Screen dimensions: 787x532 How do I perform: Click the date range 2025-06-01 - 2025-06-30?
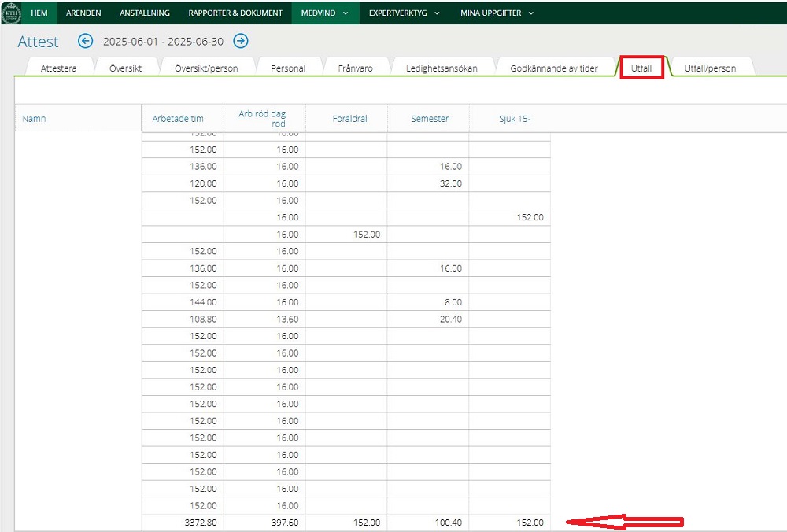pos(163,42)
